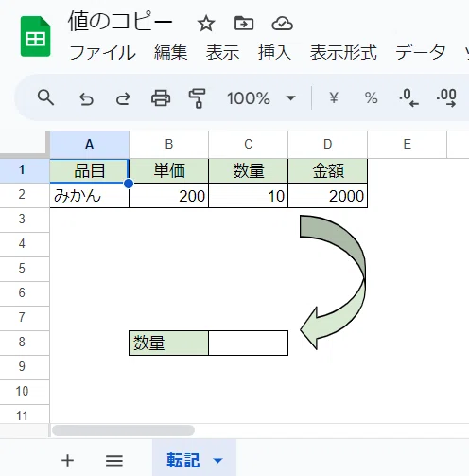469x476 pixels.
Task: Open the 挿入 menu
Action: (274, 52)
